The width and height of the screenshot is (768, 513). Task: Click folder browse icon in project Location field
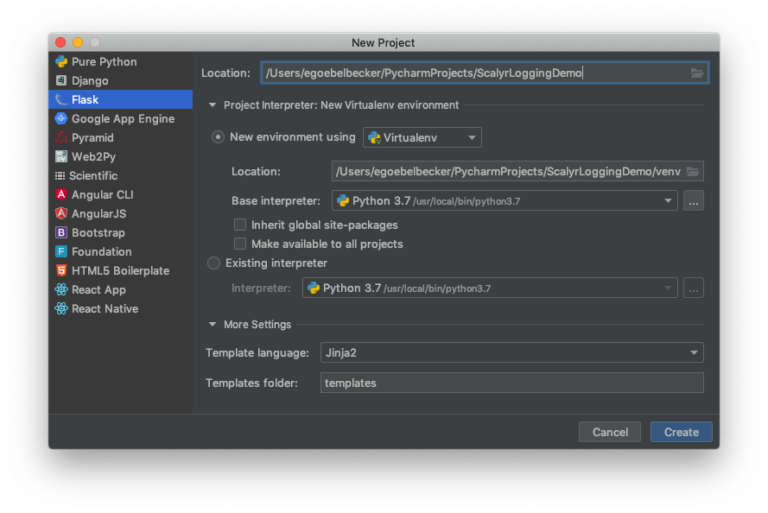697,73
